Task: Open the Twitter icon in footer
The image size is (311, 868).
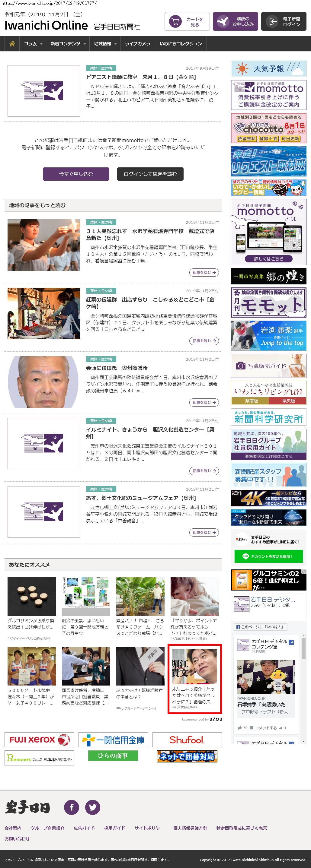Action: point(92,807)
